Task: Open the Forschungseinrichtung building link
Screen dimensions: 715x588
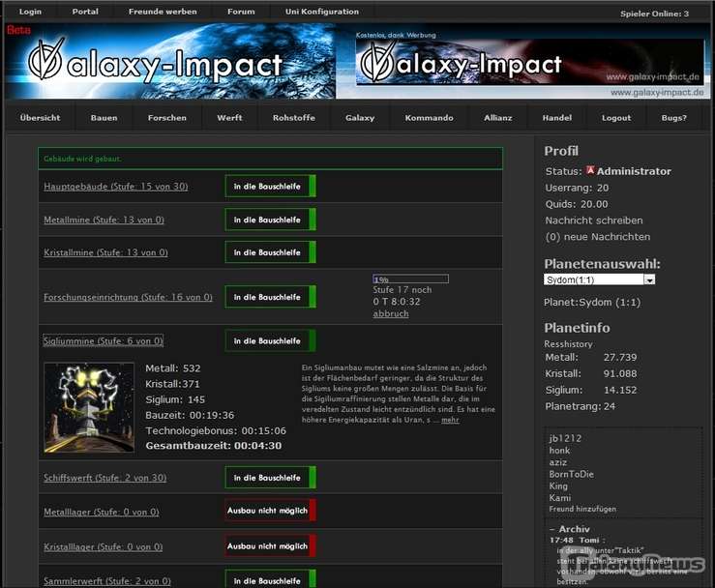Action: [128, 297]
